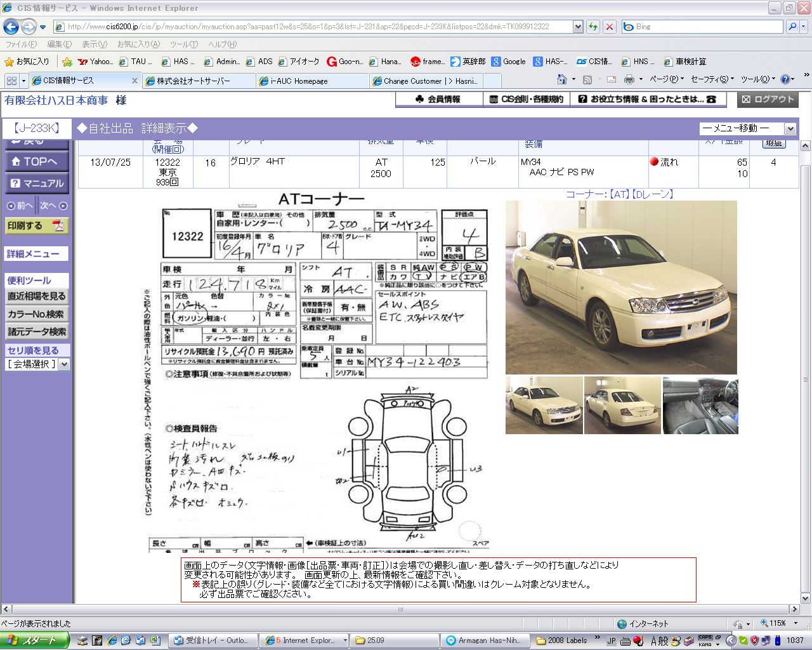Screen dimensions: 812x650
Task: Switch to the i-AUC Homepage tab
Action: tap(299, 81)
